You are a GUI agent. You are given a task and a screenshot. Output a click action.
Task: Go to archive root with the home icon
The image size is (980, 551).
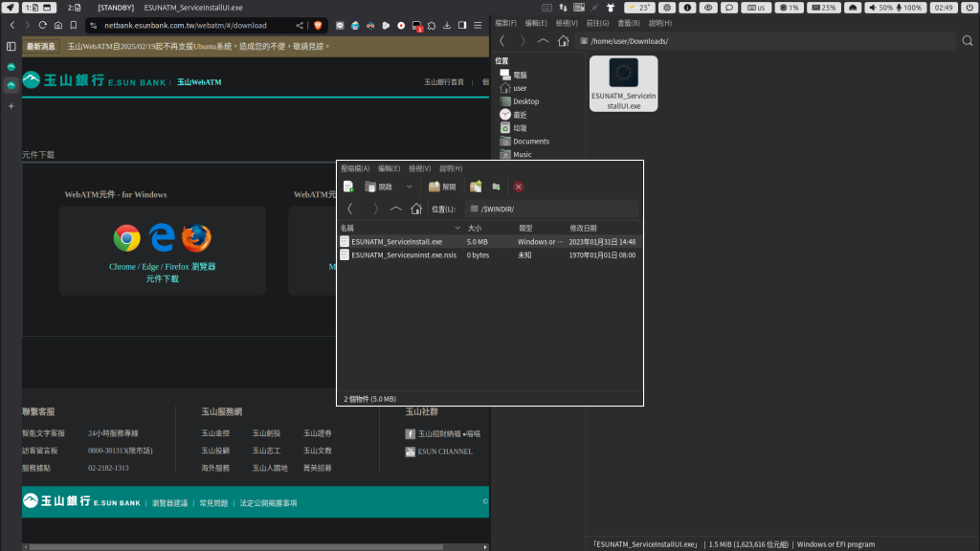(416, 209)
